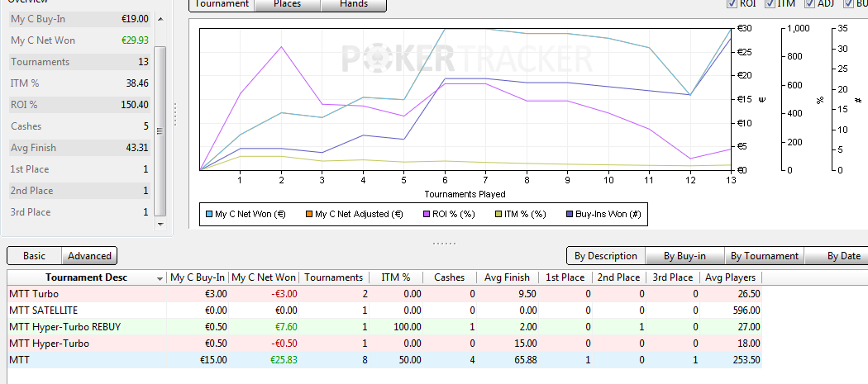Click the Cashes overview row
Viewport: 868px width, 384px height.
tap(79, 126)
